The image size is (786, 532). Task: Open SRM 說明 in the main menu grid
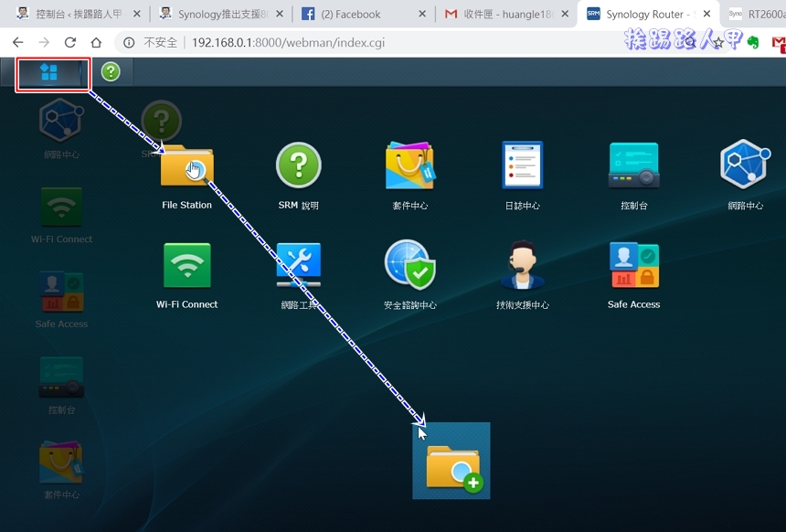pos(298,176)
